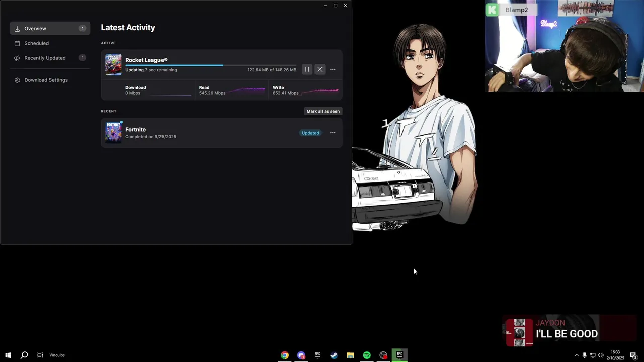Open the Overview tab in sidebar
The width and height of the screenshot is (644, 362).
tap(50, 29)
